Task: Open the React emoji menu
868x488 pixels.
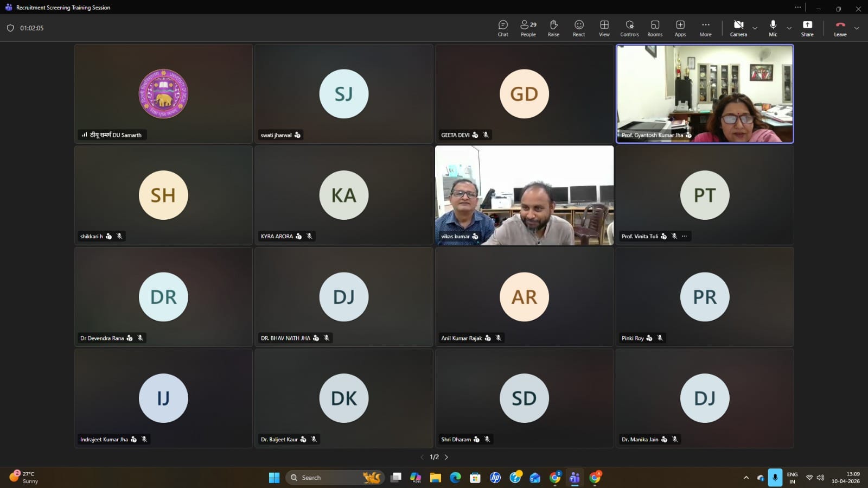Action: pyautogui.click(x=579, y=28)
